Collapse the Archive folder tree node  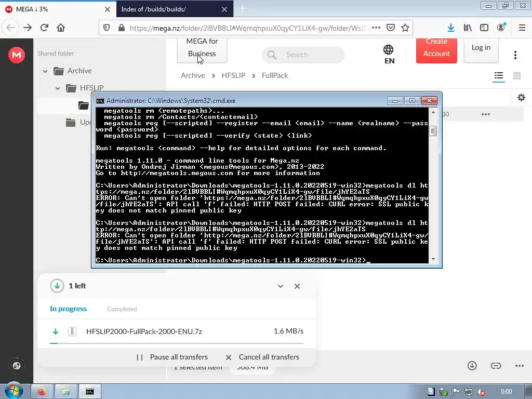tap(45, 71)
